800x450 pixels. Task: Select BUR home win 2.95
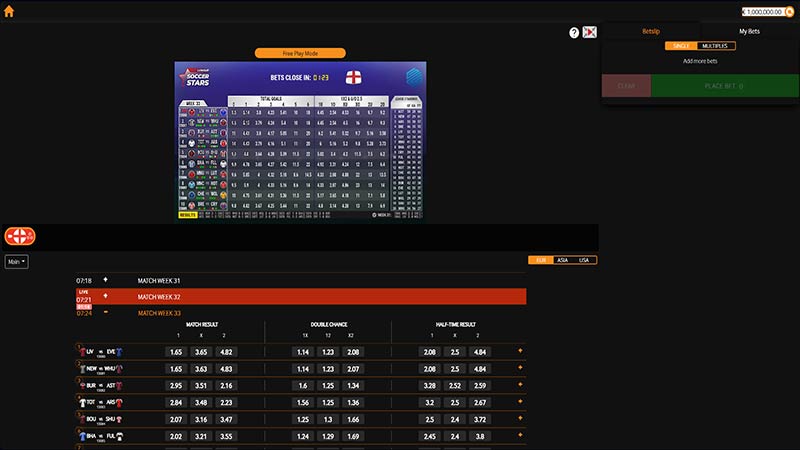(x=176, y=386)
